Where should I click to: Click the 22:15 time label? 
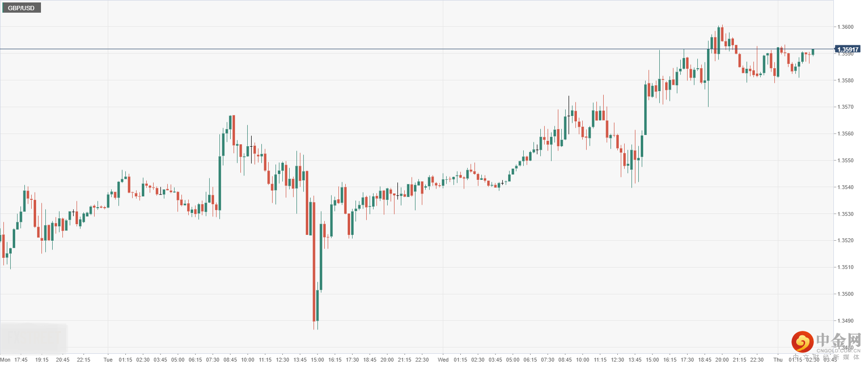click(83, 360)
